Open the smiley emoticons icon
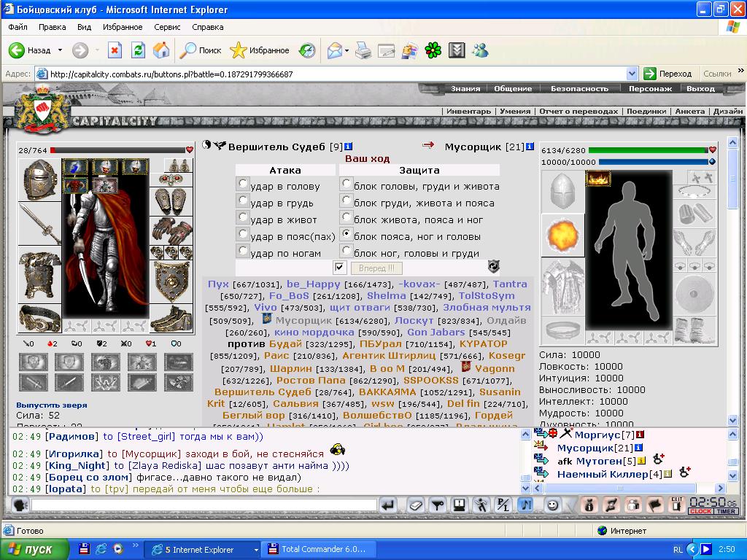This screenshot has height=560, width=747. 553,505
